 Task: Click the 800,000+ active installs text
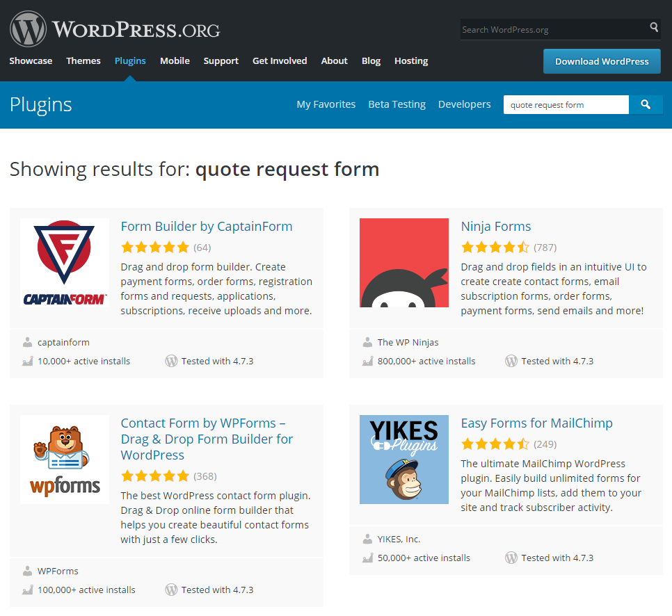click(x=426, y=361)
